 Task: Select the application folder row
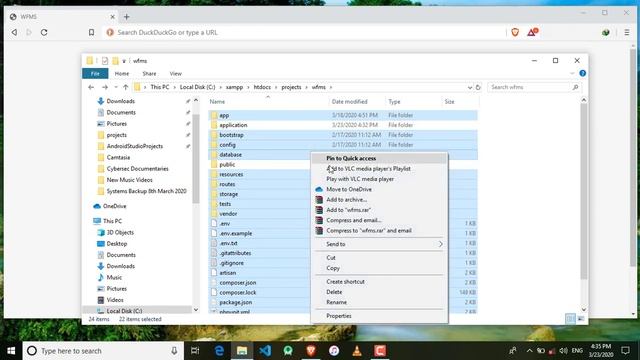[343, 125]
